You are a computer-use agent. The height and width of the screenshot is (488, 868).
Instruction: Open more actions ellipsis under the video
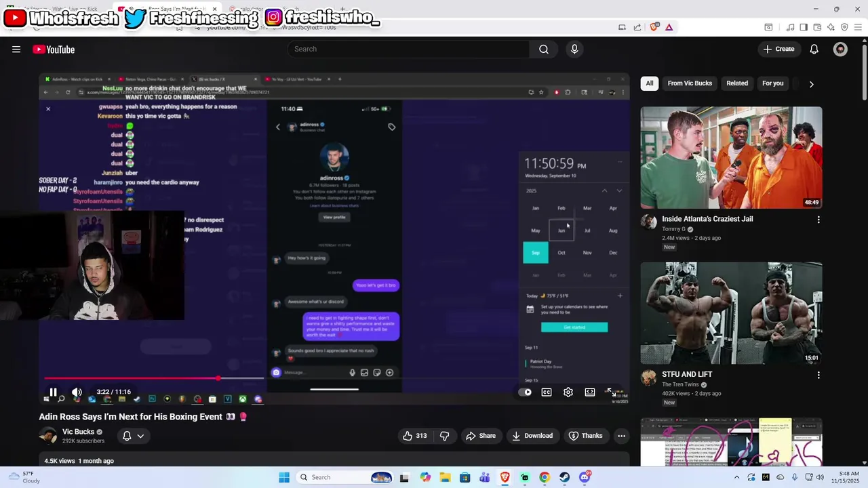pyautogui.click(x=621, y=436)
